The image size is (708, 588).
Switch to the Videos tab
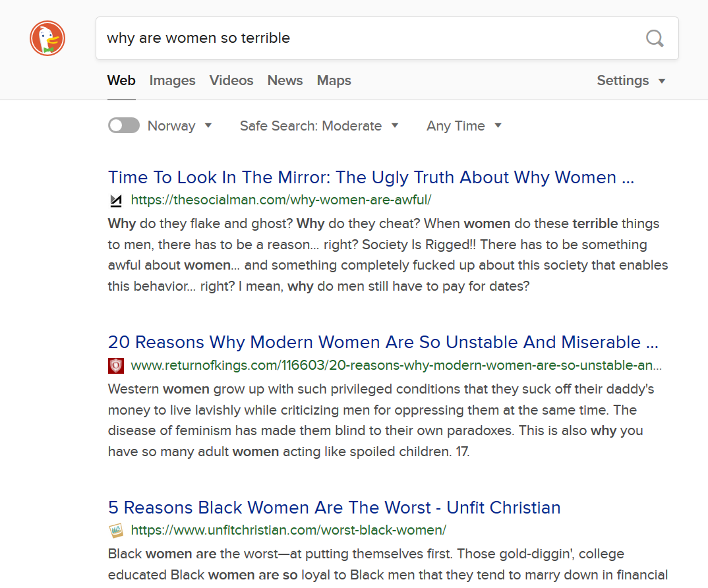(231, 80)
